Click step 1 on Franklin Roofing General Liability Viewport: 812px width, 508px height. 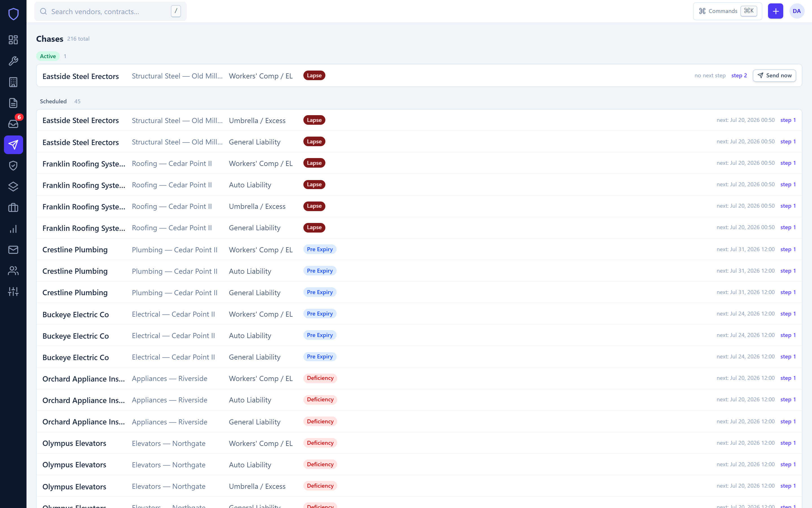pos(788,227)
